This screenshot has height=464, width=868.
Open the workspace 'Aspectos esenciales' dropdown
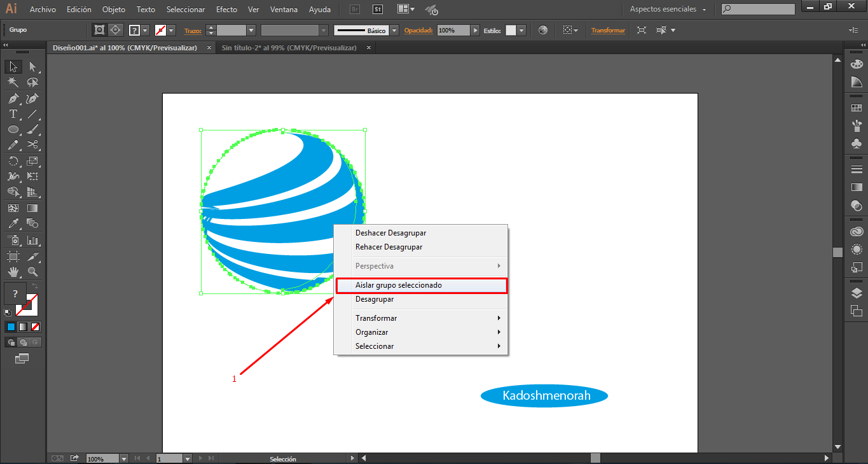click(x=668, y=9)
